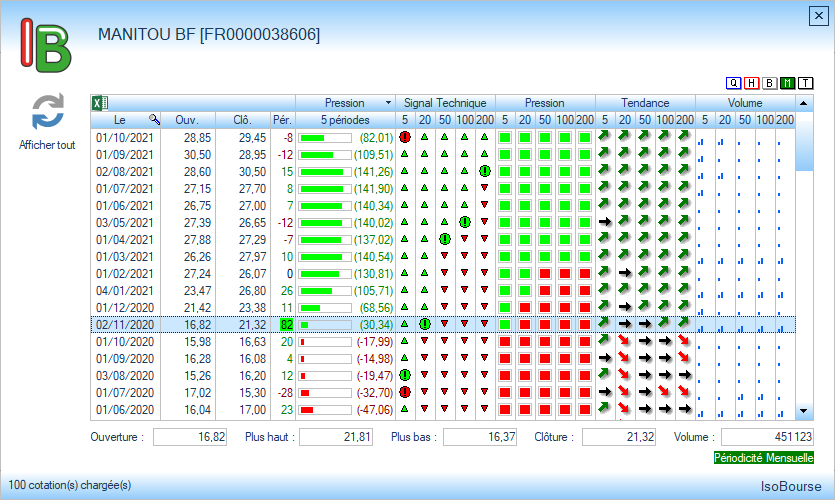Click the Afficher tout label
The image size is (835, 500).
[x=47, y=145]
